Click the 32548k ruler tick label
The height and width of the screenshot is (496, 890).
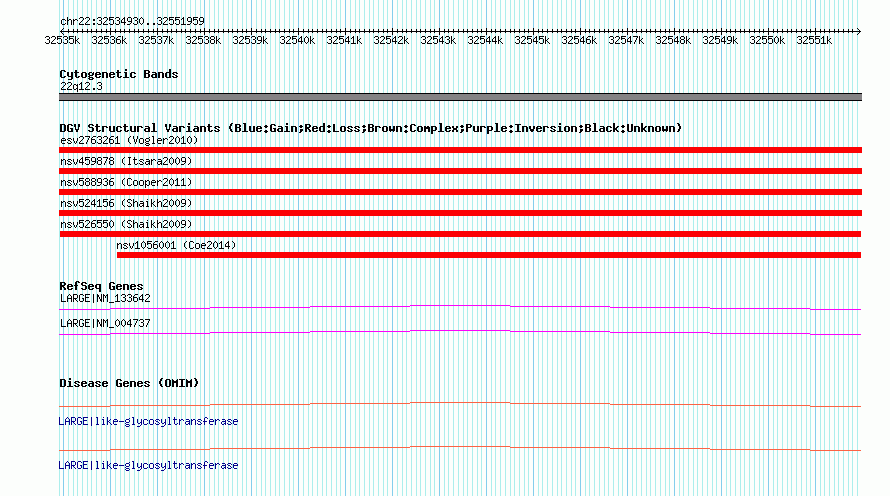673,40
